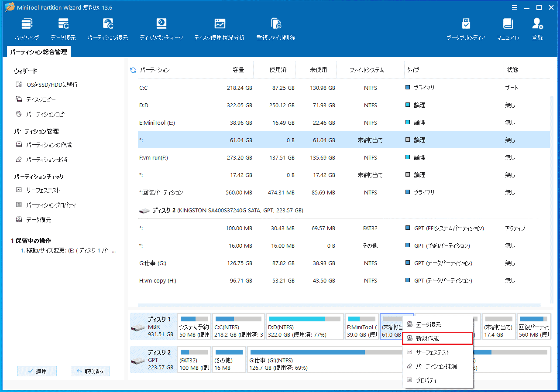Open ディスクベンチマーク tool
This screenshot has height=392, width=560.
point(161,29)
